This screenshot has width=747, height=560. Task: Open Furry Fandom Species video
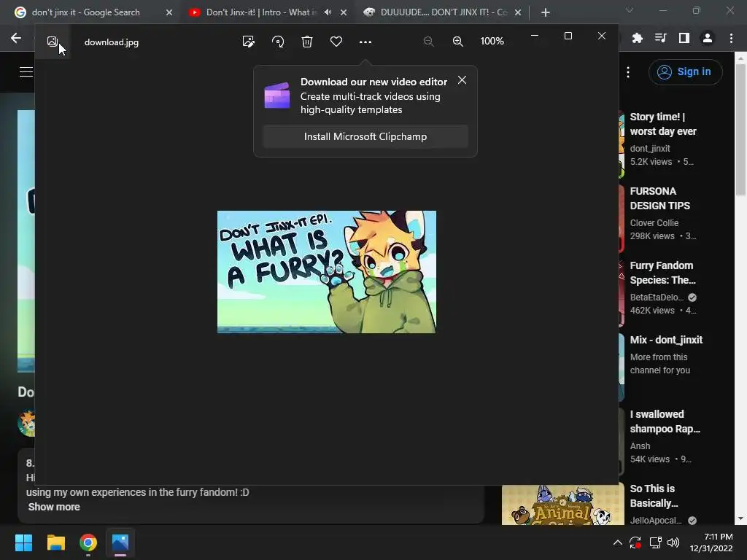coord(662,273)
